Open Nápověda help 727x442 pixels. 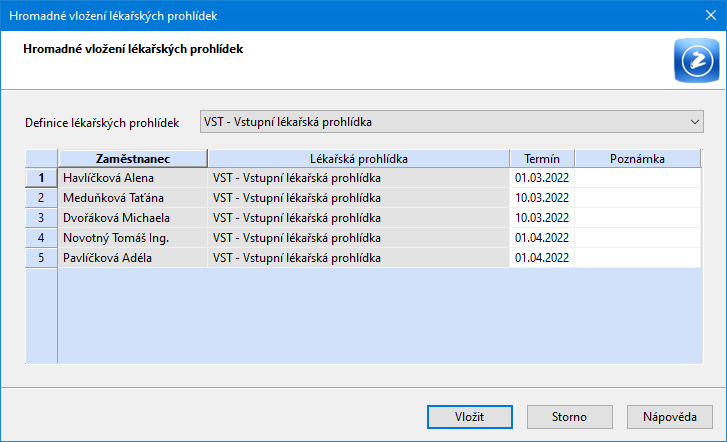click(670, 417)
